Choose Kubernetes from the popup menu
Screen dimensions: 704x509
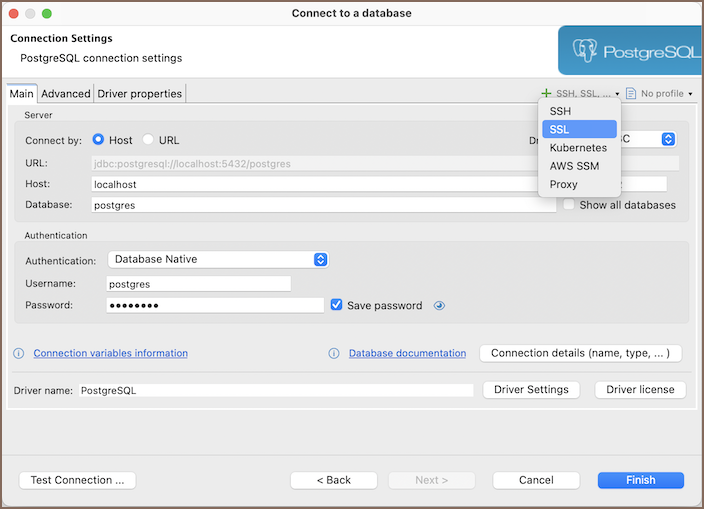(578, 148)
